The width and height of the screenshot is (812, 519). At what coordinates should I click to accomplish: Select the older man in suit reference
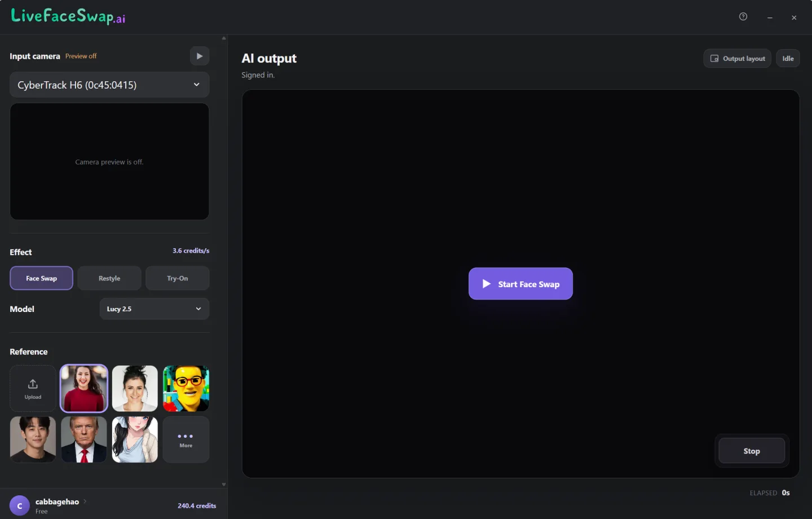point(84,439)
